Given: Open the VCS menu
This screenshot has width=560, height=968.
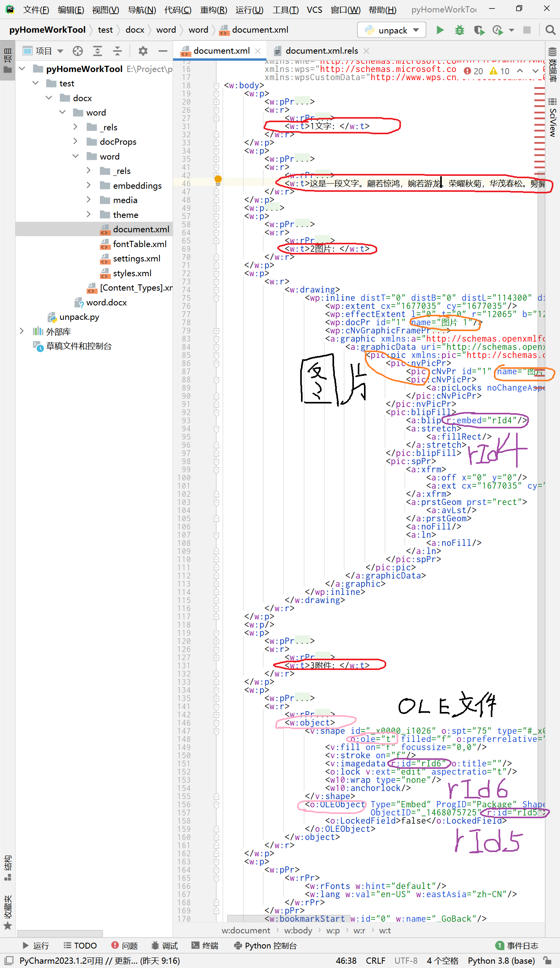Looking at the screenshot, I should pyautogui.click(x=314, y=10).
